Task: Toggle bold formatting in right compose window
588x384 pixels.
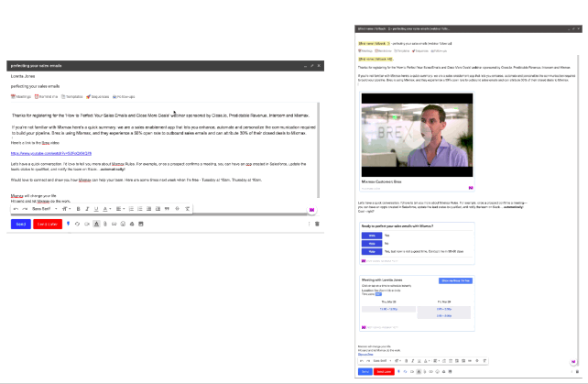Action: pos(406,361)
